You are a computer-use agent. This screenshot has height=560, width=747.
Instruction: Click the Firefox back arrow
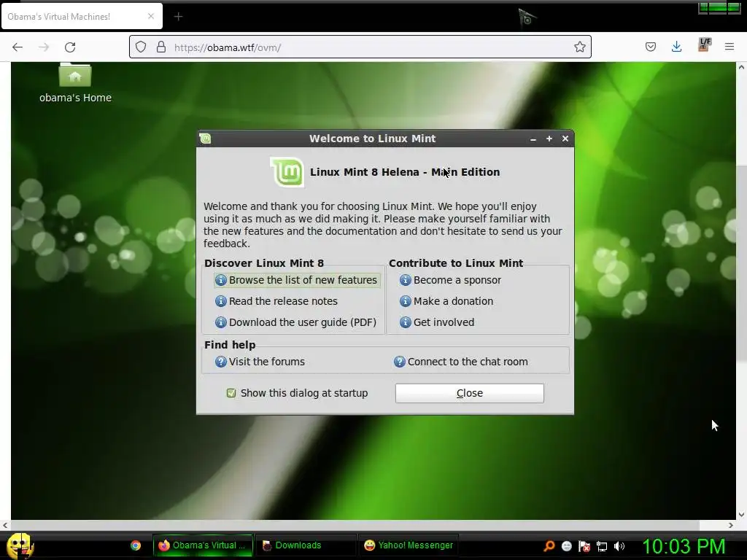18,47
